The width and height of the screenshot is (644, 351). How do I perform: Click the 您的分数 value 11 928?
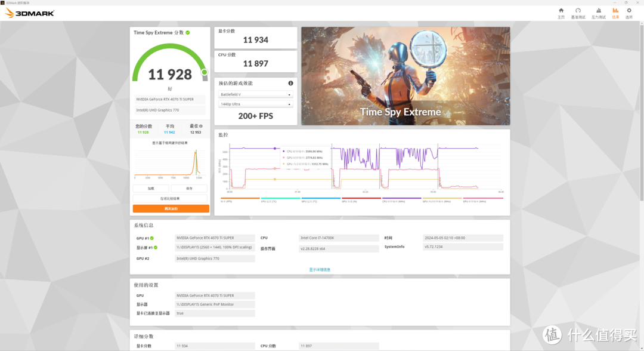[143, 133]
